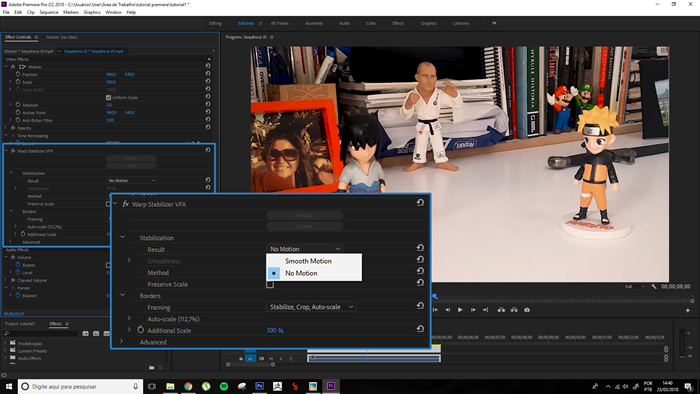Collapse Borders group in enlarged panel

122,295
